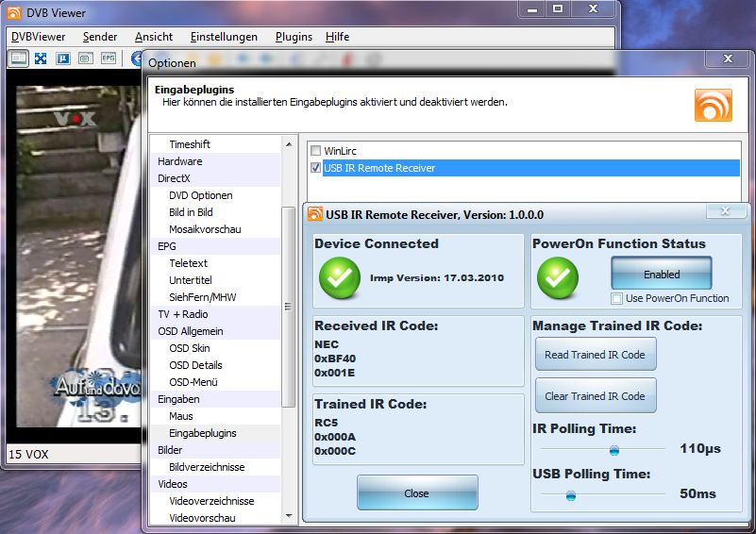Click Read Trained IR Code button
This screenshot has height=534, width=756.
tap(596, 354)
